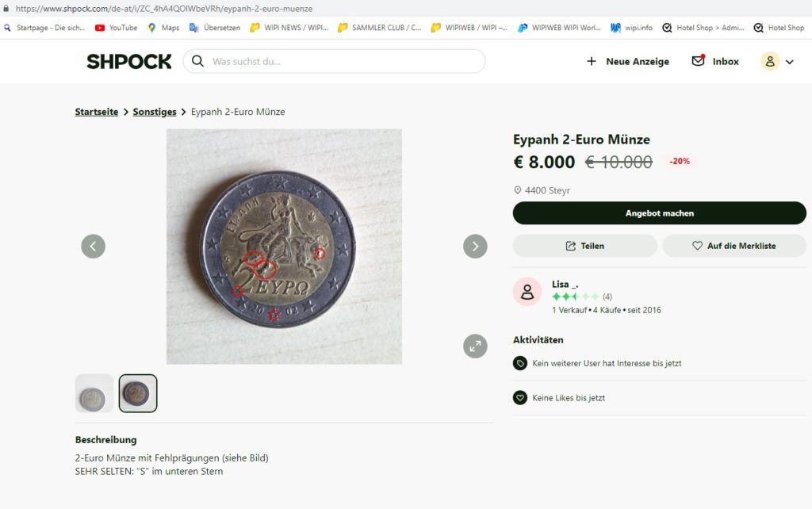Open the Maps bookmark
Screen dimensions: 812x509
point(163,28)
